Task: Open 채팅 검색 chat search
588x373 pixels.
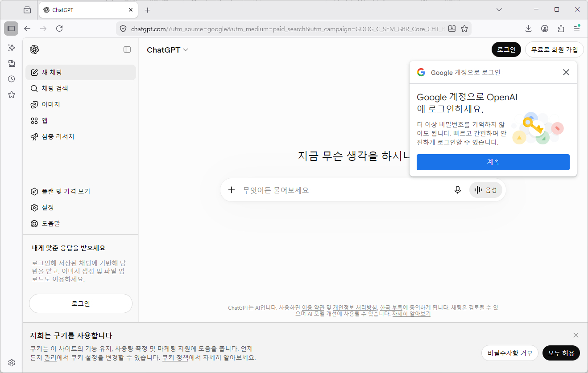Action: [81, 88]
